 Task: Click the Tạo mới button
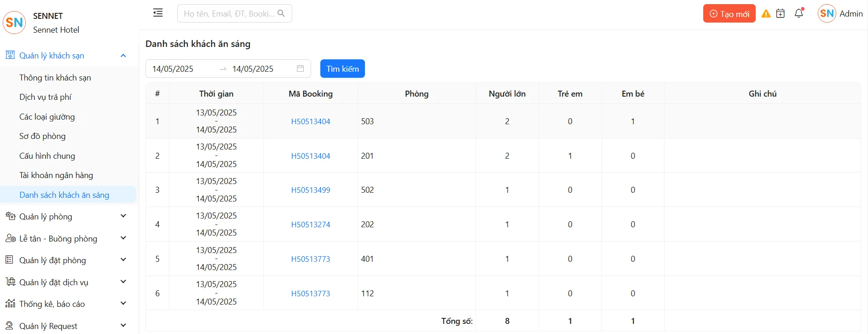click(729, 14)
